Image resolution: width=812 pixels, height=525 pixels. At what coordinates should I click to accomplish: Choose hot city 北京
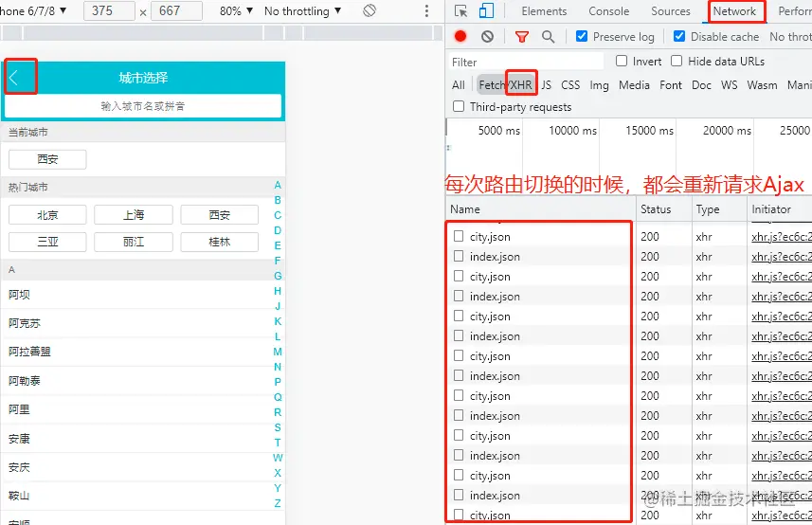point(47,215)
